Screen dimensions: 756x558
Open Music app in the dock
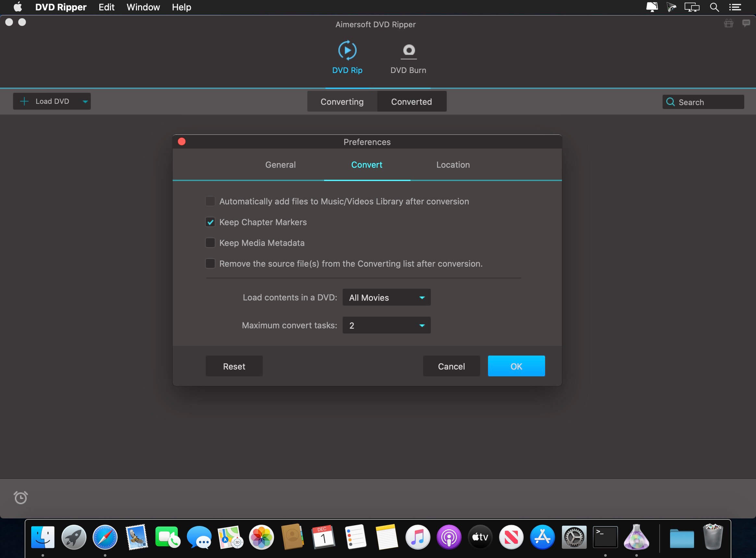(x=418, y=537)
